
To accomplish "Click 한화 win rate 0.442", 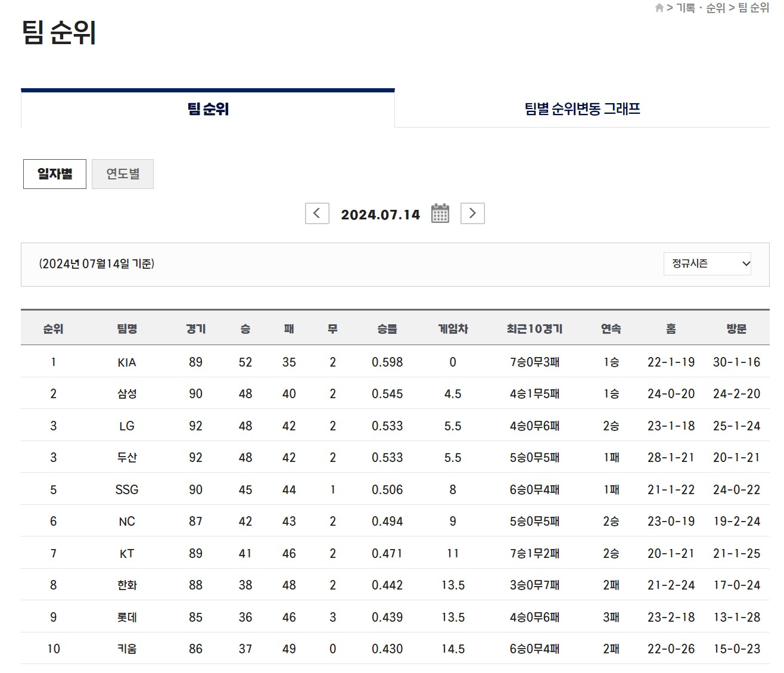I will coord(387,585).
